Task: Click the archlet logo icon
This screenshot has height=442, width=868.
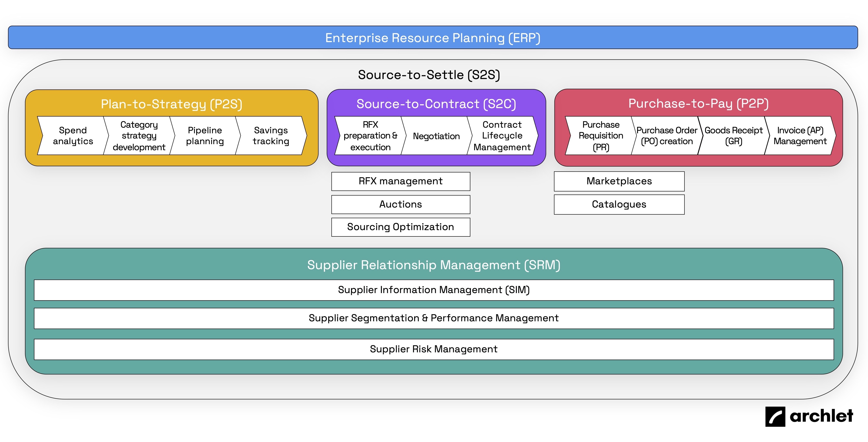Action: coord(775,416)
